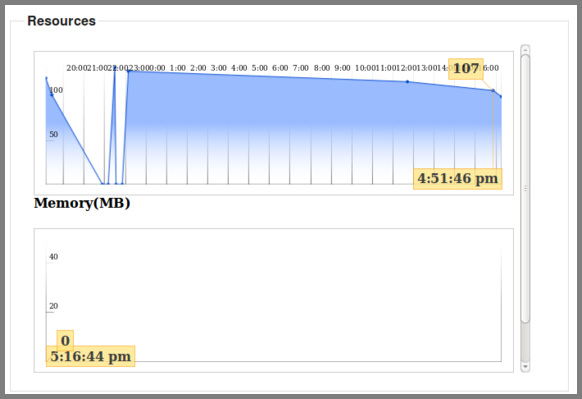
Task: Select the first data point on the top chart
Action: (46, 78)
